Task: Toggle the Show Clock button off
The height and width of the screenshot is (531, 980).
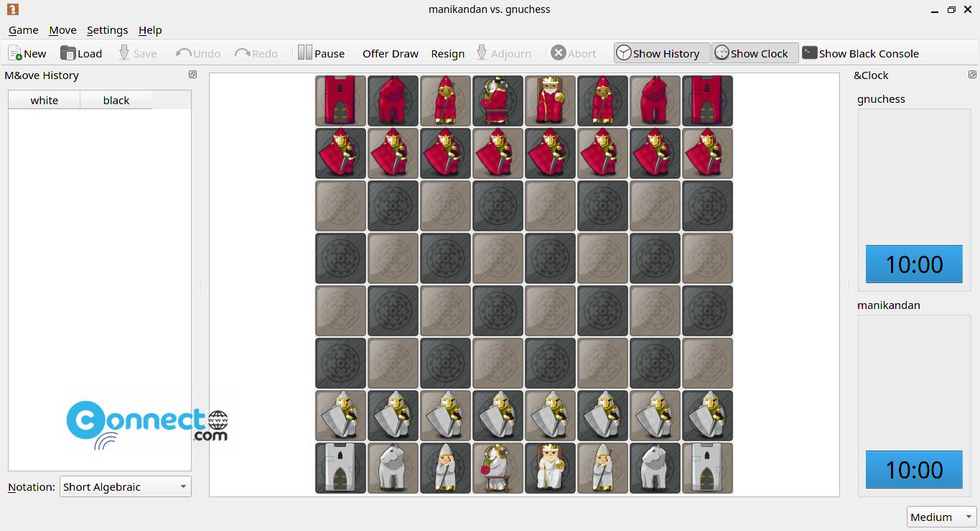Action: pyautogui.click(x=755, y=53)
